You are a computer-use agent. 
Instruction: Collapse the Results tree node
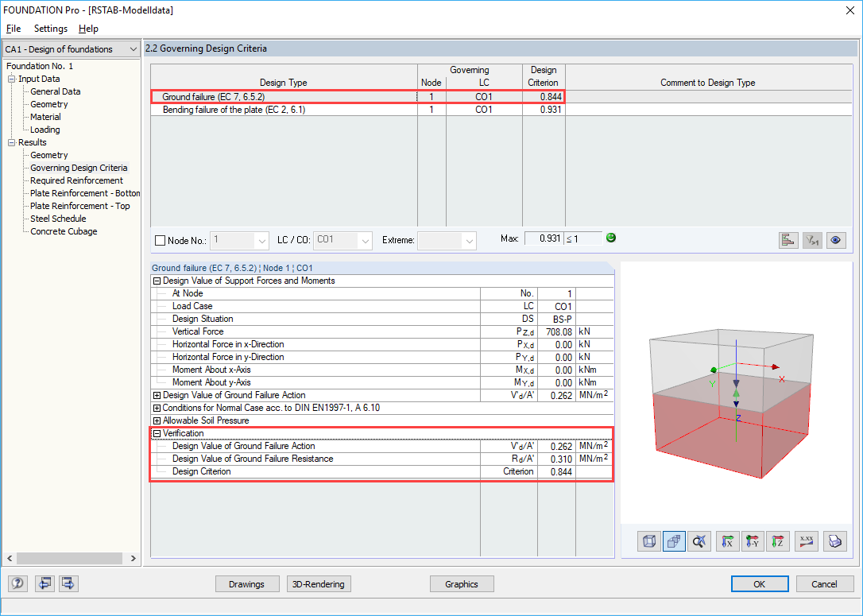(12, 142)
